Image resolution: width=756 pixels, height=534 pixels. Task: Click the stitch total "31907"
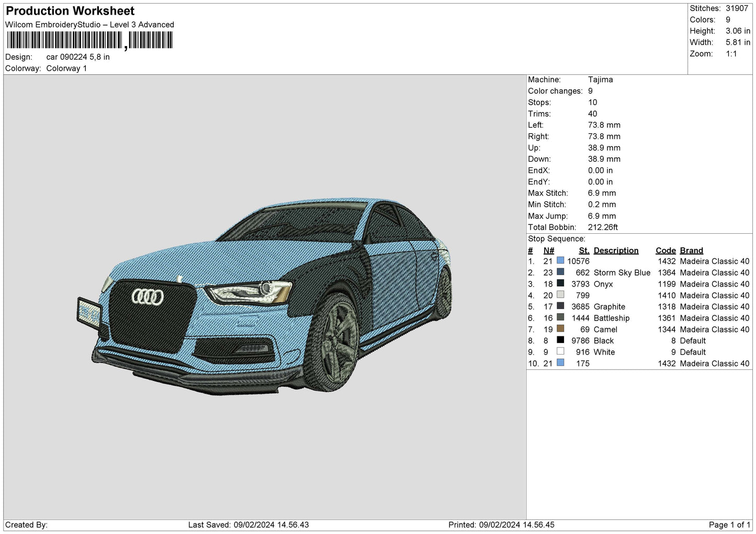coord(737,8)
